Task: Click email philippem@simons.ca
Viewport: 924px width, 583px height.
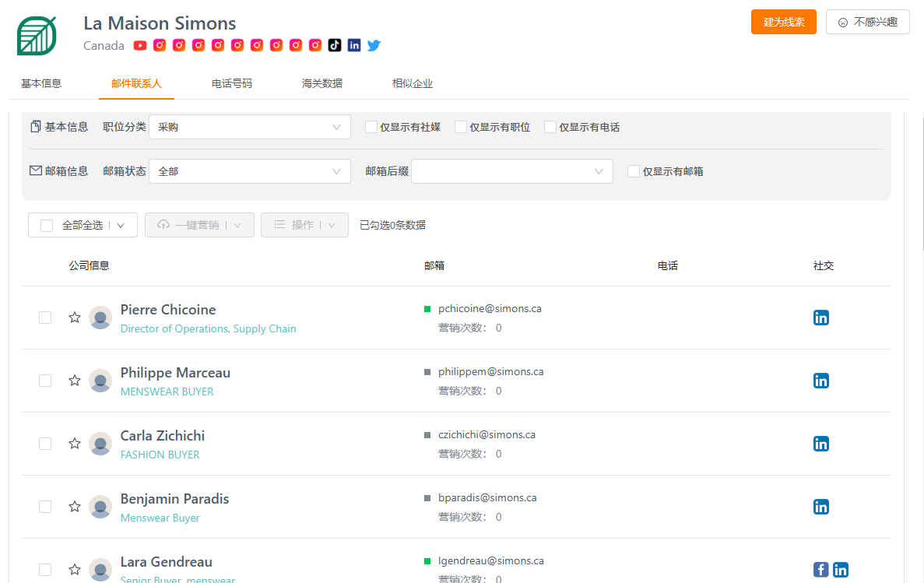Action: coord(491,372)
